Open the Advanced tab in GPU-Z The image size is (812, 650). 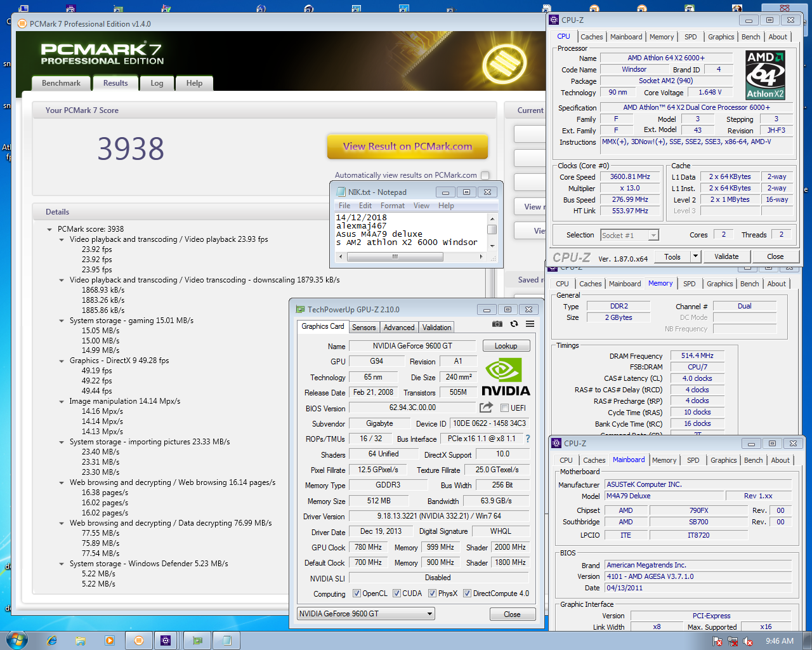point(399,328)
